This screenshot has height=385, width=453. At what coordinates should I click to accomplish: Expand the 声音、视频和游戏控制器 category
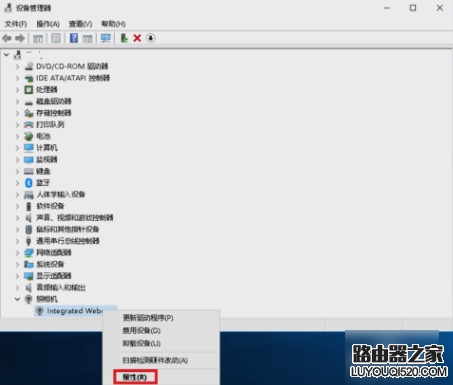tap(17, 218)
